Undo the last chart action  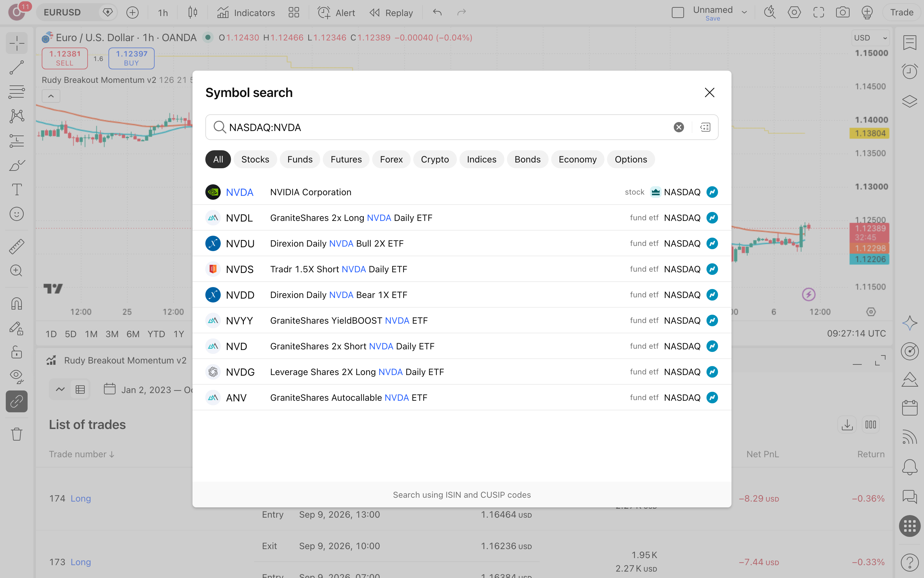(x=437, y=13)
